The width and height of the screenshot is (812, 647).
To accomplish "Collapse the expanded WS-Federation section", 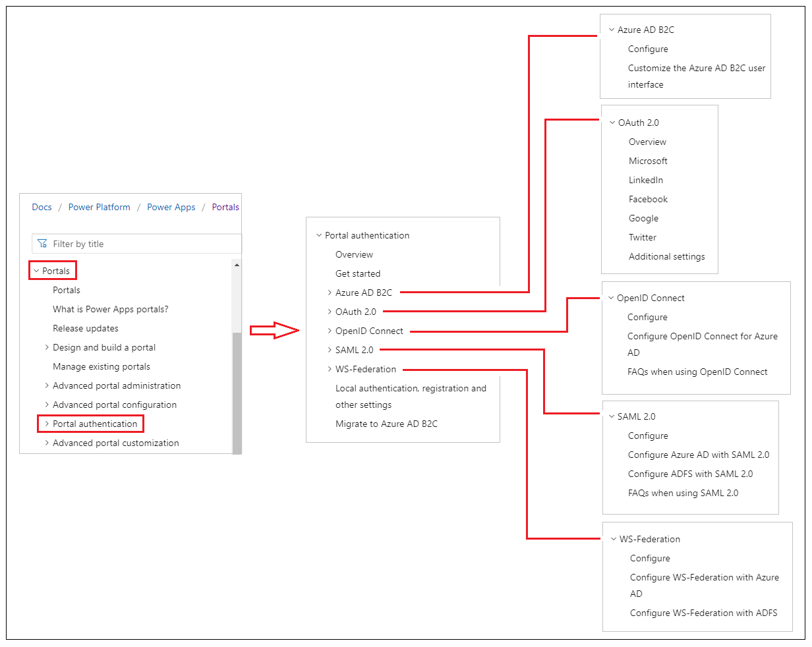I will click(614, 539).
